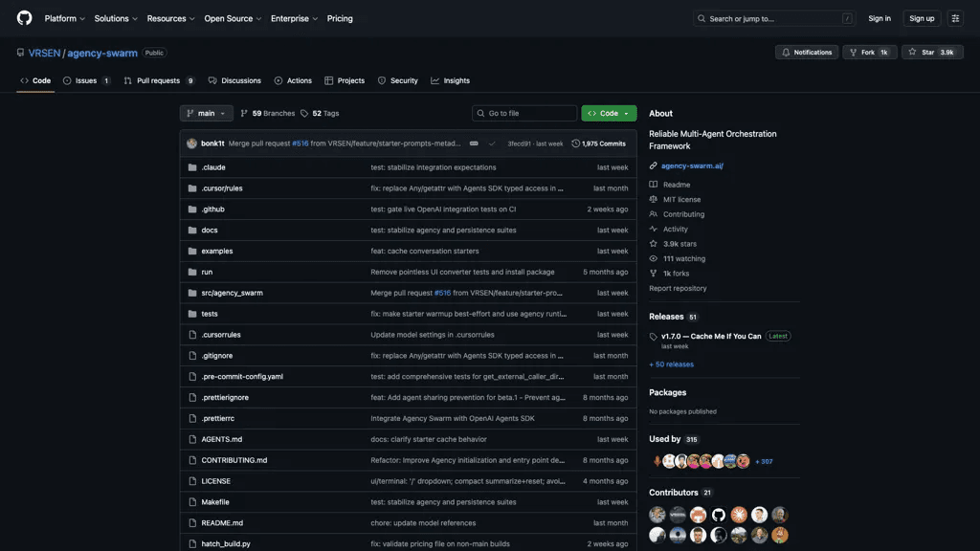Click the first avatar in Used by
Viewport: 980px width, 551px height.
(657, 462)
